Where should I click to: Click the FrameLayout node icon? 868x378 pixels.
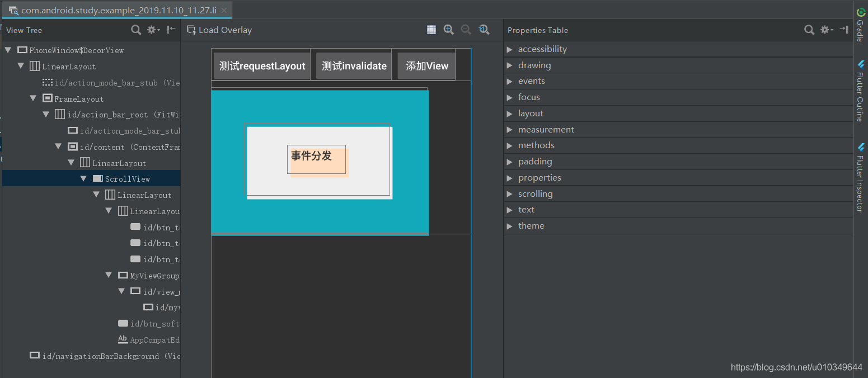pos(48,98)
